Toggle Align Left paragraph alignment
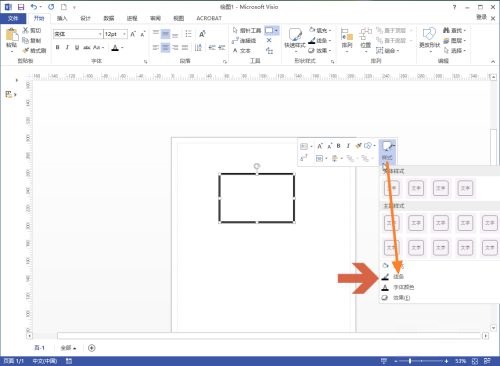Viewport: 500px width, 366px height. (156, 48)
